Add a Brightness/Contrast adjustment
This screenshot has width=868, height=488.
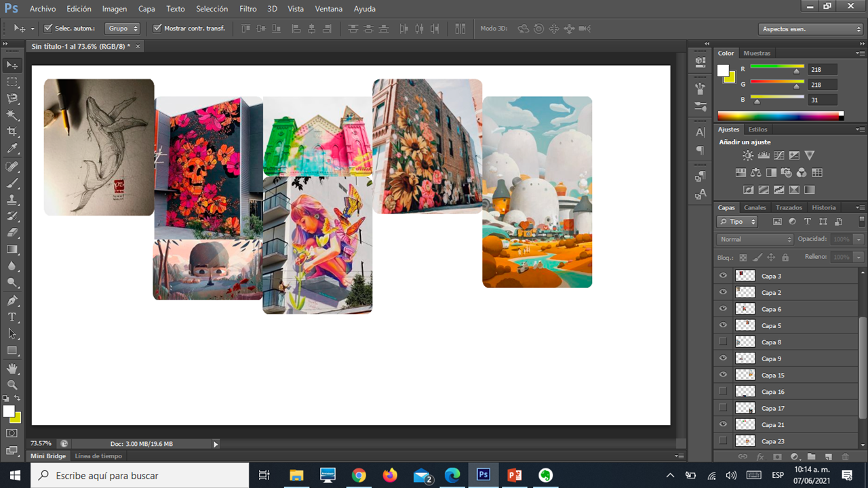coord(748,155)
